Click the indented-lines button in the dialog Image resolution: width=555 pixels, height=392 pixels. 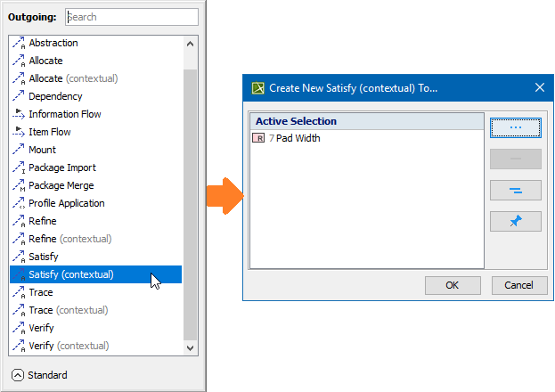click(x=515, y=191)
